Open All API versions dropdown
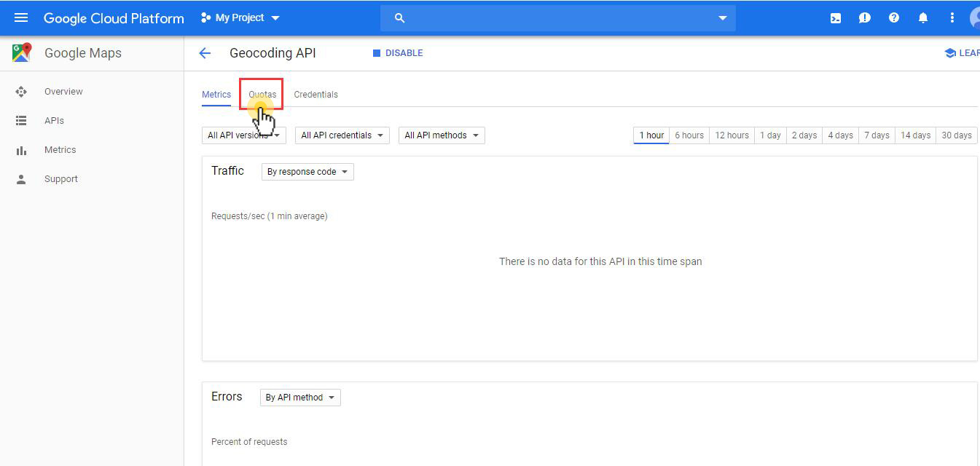Viewport: 980px width, 466px height. (243, 135)
